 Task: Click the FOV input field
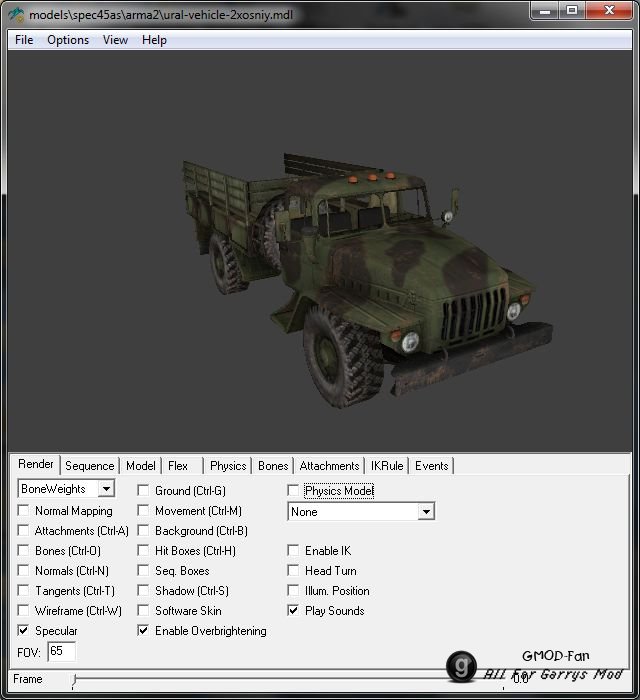[x=61, y=652]
